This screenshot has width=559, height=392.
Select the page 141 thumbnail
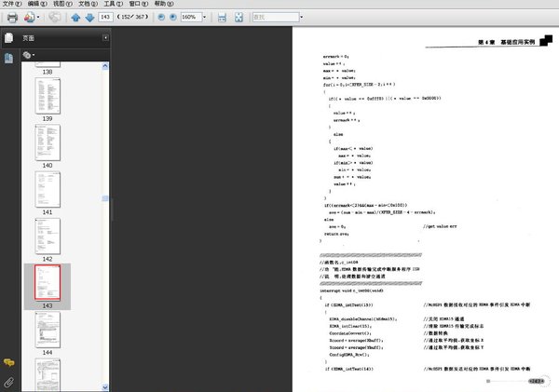[x=48, y=190]
